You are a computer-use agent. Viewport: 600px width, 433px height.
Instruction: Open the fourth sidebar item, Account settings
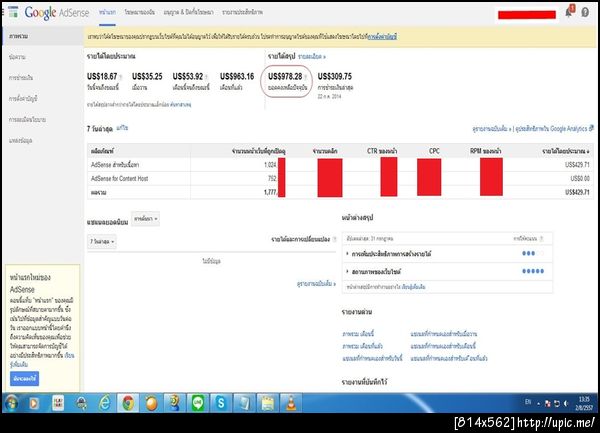tap(23, 99)
